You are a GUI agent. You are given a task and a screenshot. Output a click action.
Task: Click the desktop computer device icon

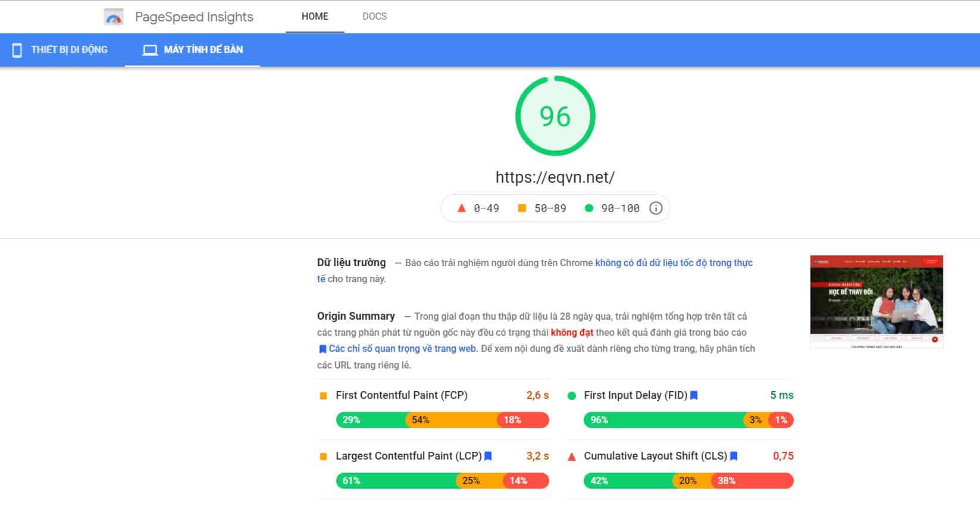click(x=150, y=50)
